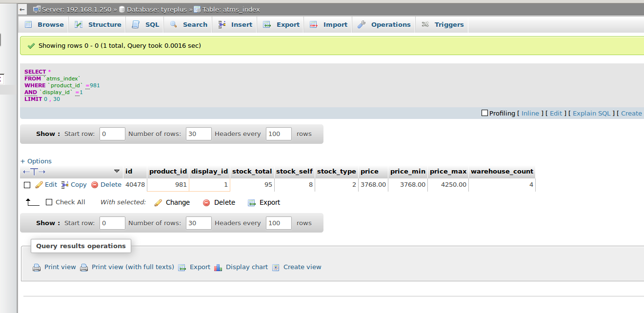Go to the Search tab
The width and height of the screenshot is (644, 313).
(x=189, y=24)
